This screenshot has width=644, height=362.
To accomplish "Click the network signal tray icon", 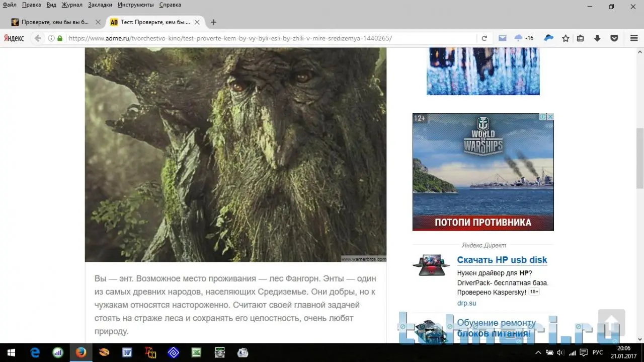I will click(572, 352).
